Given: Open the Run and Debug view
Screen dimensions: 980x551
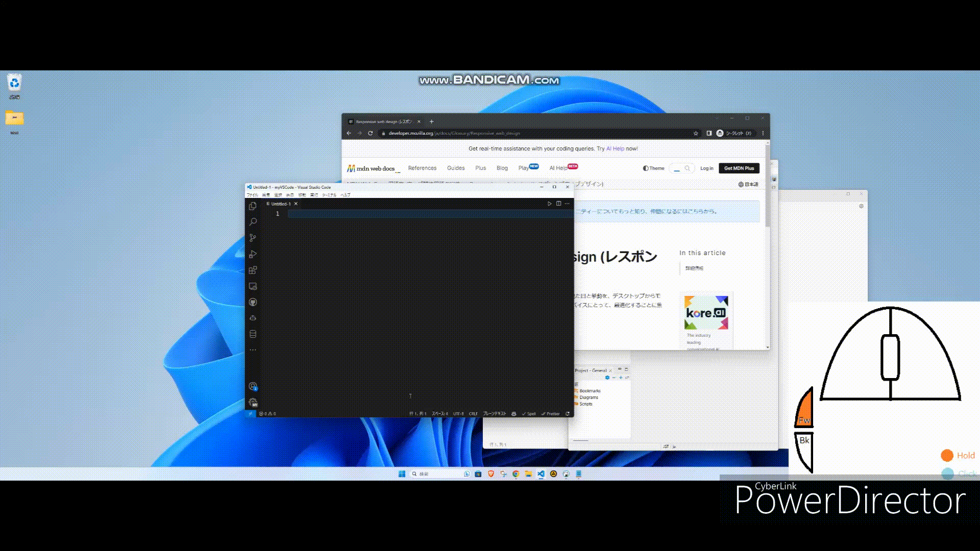Looking at the screenshot, I should [x=253, y=254].
